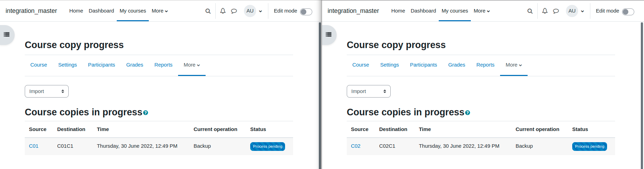Open Grades tab in right window
The image size is (644, 169).
457,65
